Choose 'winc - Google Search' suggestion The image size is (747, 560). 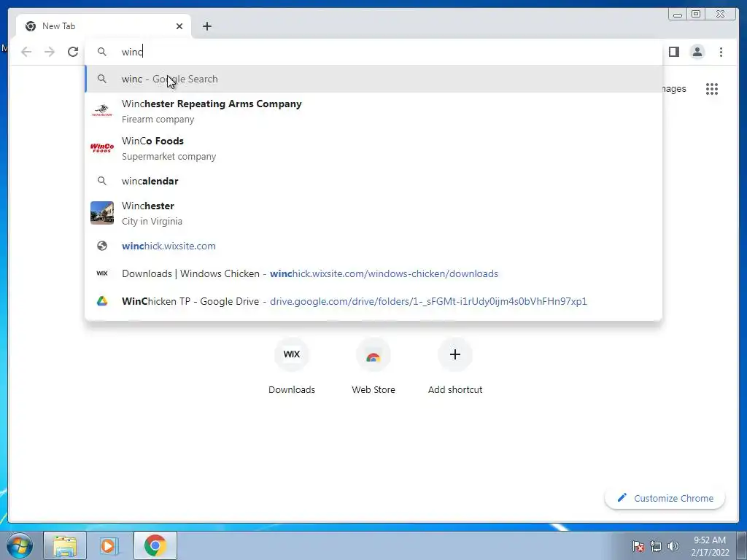pyautogui.click(x=373, y=79)
